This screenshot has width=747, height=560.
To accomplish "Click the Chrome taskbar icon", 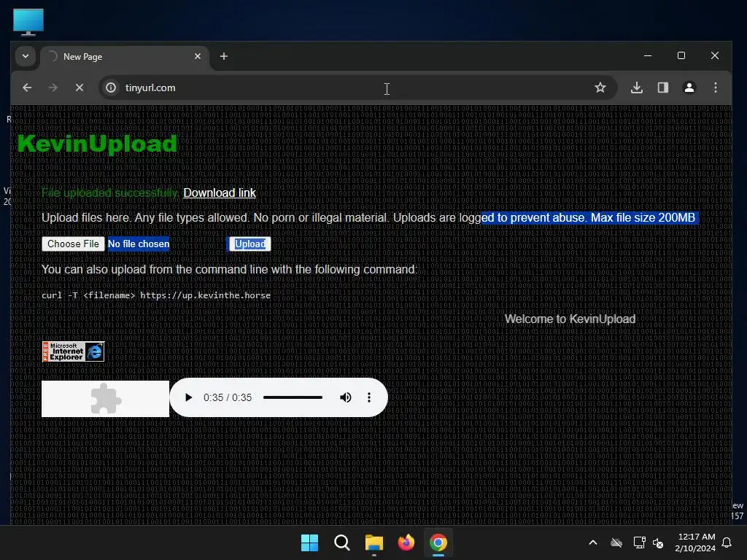I will click(438, 542).
